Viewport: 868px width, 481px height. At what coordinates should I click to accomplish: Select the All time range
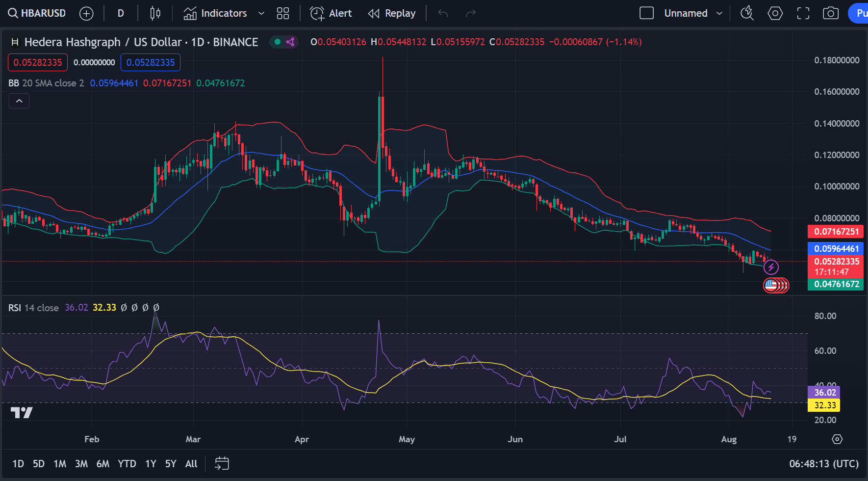coord(191,464)
